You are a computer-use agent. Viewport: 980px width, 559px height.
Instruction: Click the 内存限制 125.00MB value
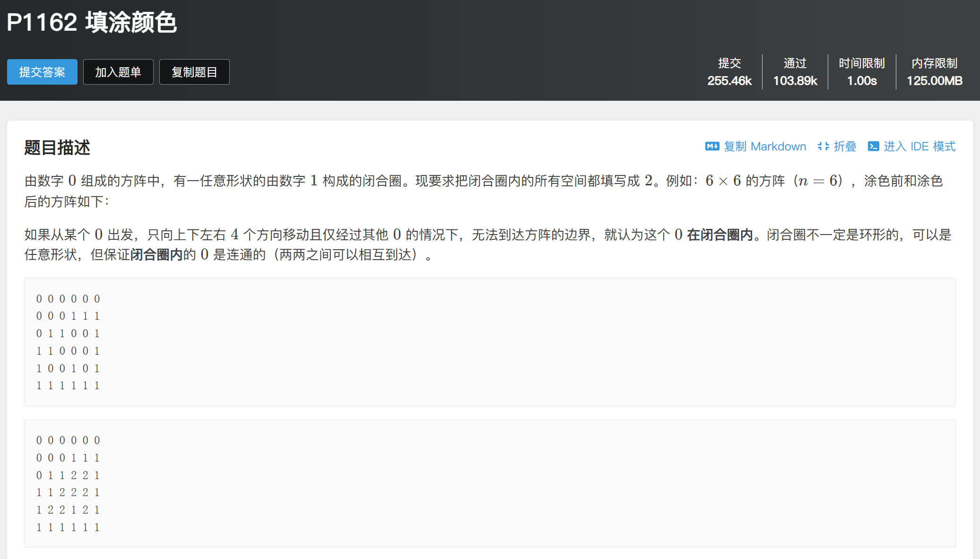pyautogui.click(x=934, y=81)
